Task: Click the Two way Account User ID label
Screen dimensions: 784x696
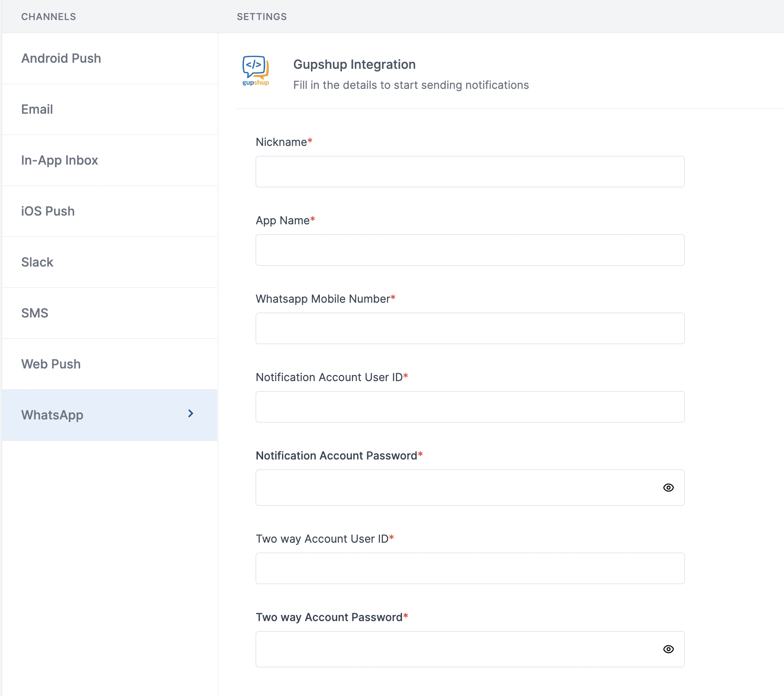Action: coord(325,539)
